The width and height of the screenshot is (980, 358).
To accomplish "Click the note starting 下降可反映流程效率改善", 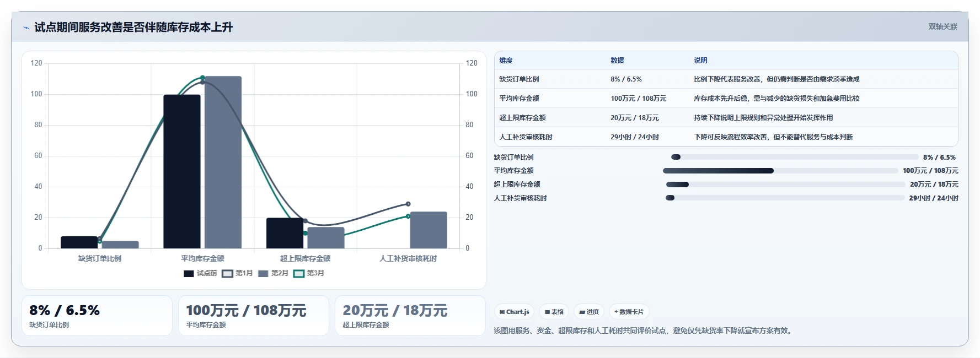I will coord(773,137).
